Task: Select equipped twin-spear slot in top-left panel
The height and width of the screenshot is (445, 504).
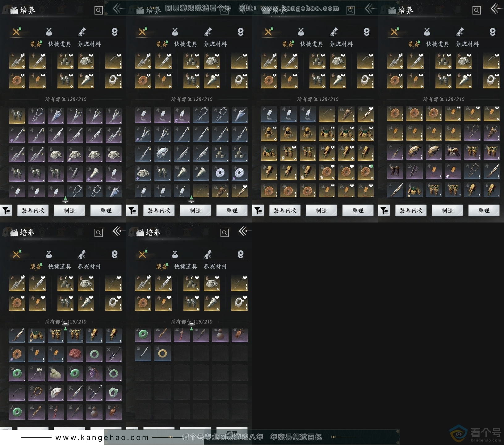Action: (17, 61)
